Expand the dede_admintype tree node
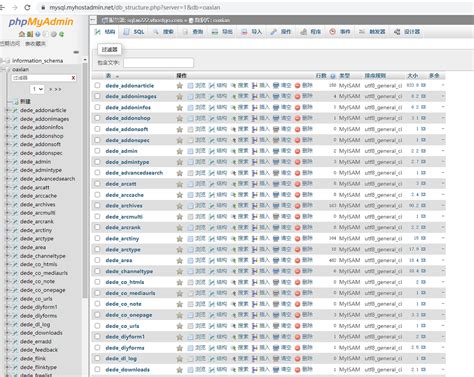This screenshot has width=474, height=377. [7, 170]
